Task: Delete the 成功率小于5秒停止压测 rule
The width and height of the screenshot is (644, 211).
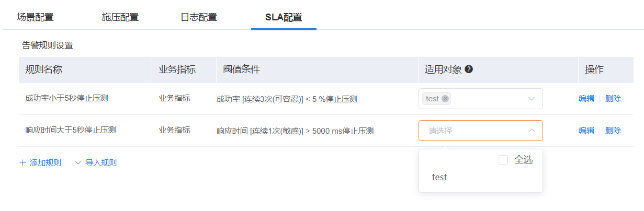Action: pos(613,99)
